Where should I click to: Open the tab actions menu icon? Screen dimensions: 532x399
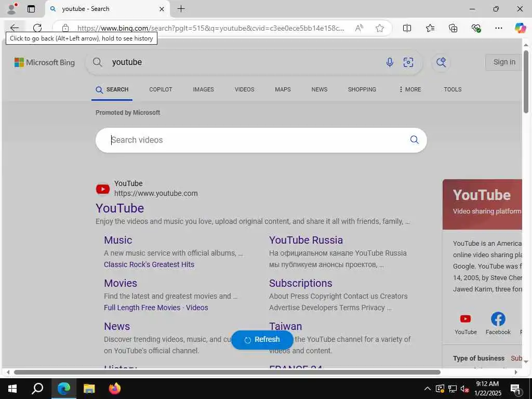point(31,9)
